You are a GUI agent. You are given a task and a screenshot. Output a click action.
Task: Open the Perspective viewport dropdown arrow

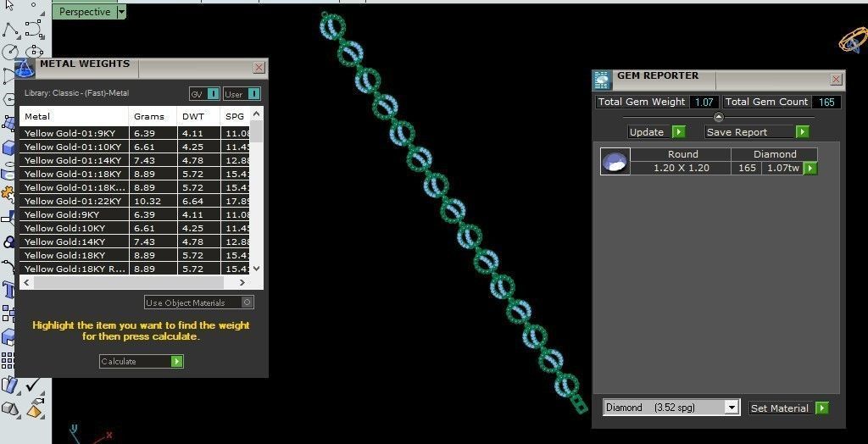click(x=122, y=12)
